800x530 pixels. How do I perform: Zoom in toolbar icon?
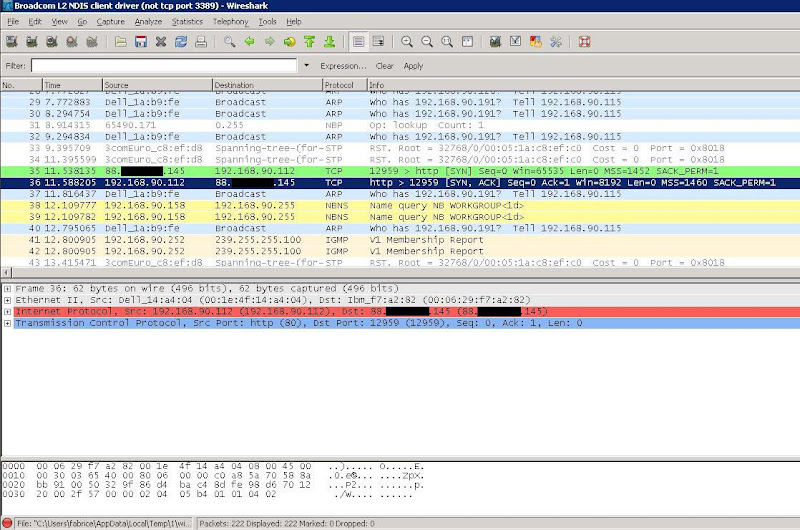[x=407, y=42]
